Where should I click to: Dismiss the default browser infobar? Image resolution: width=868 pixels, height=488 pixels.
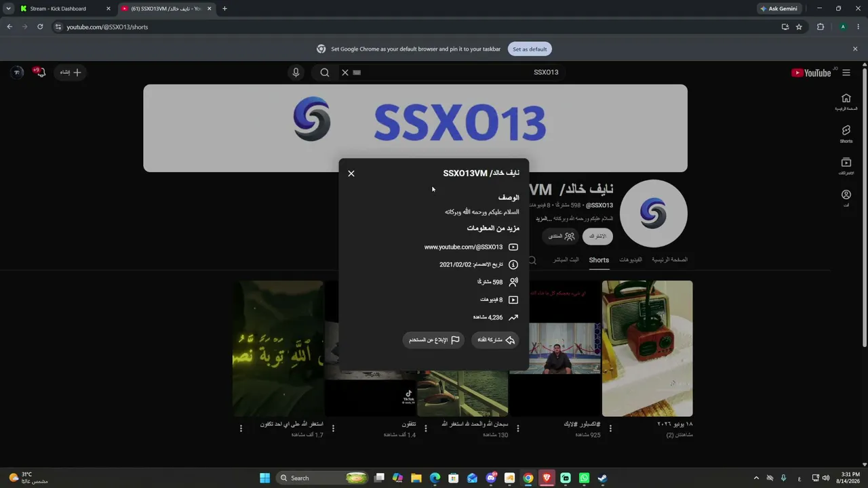(855, 49)
